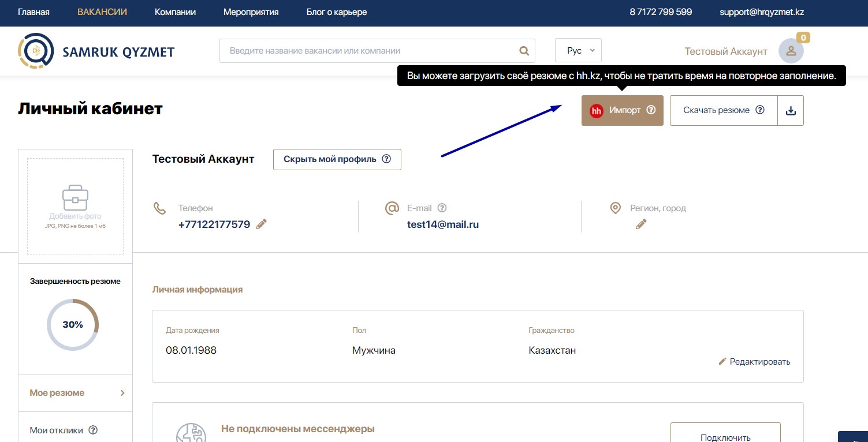Viewport: 868px width, 442px height.
Task: Edit phone number pencil icon
Action: point(262,224)
